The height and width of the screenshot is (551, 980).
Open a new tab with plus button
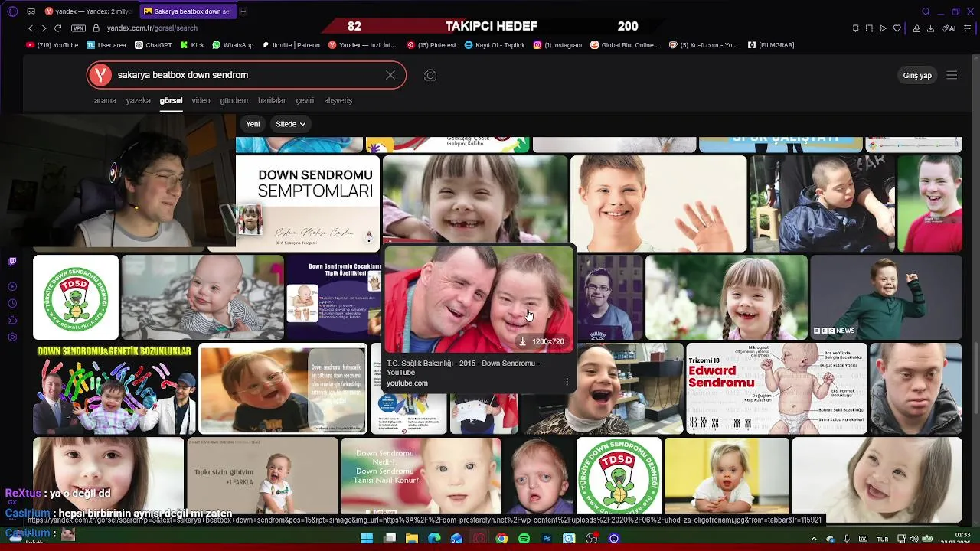tap(243, 11)
